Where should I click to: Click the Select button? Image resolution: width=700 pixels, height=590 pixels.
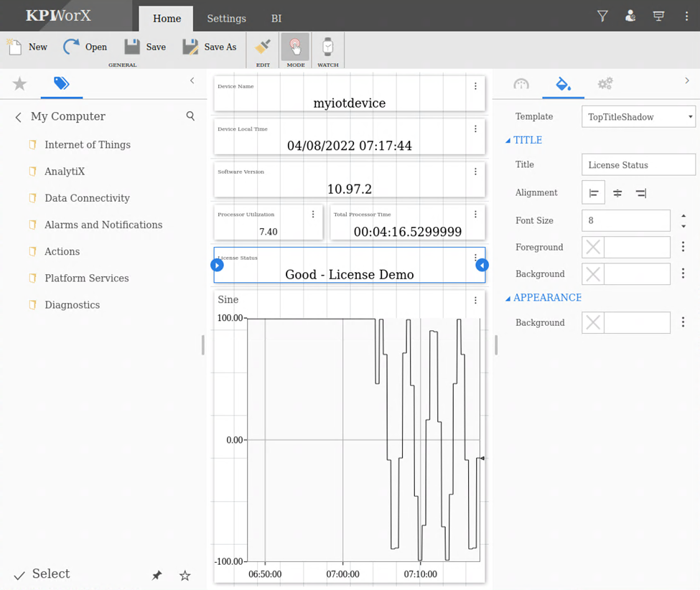(x=42, y=574)
